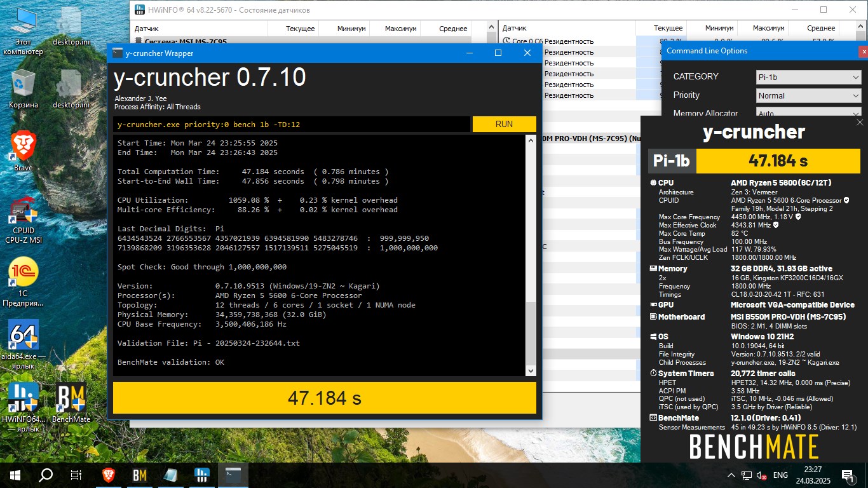Click the MSI B550M PRO-VDH motherboard text
Screen dimensions: 868x488
coord(788,317)
